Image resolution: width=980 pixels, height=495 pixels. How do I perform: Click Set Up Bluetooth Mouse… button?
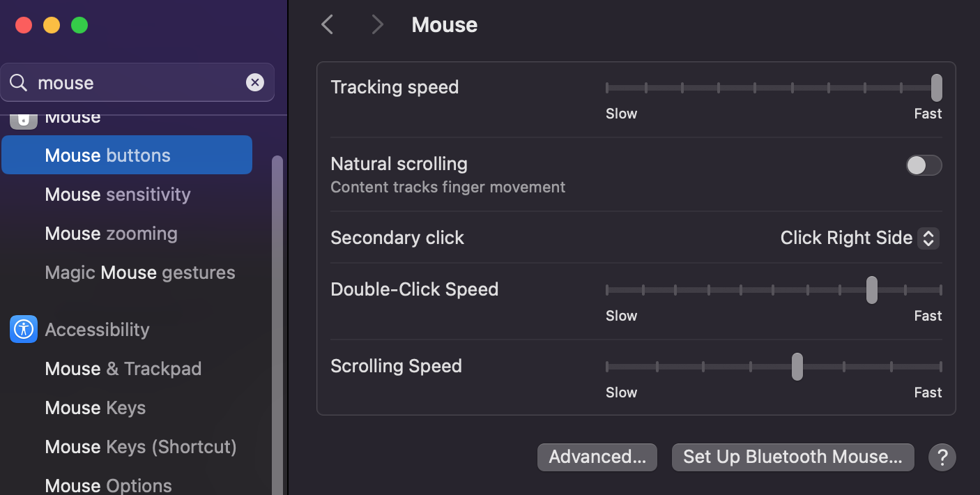click(793, 457)
